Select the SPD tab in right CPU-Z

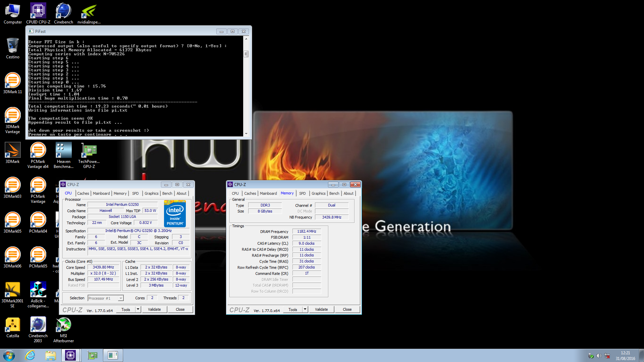click(303, 193)
